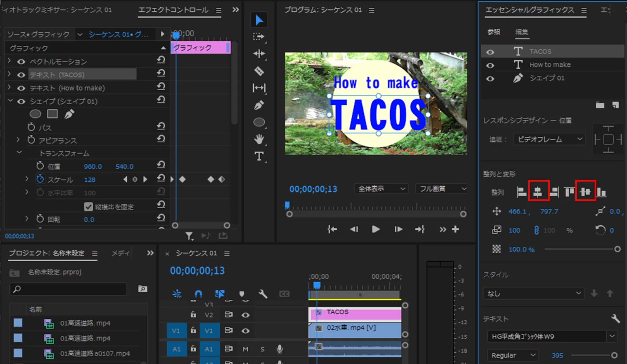Image resolution: width=627 pixels, height=364 pixels.
Task: Toggle the timeline snap magnet
Action: pyautogui.click(x=198, y=294)
